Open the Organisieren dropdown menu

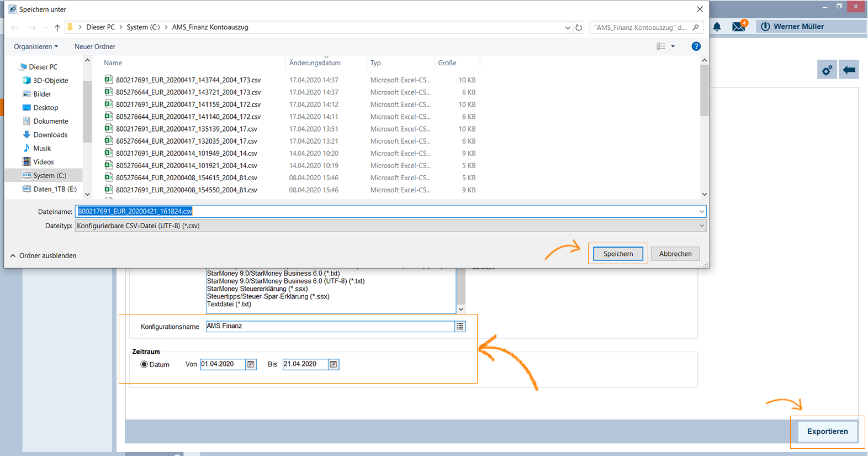coord(36,46)
